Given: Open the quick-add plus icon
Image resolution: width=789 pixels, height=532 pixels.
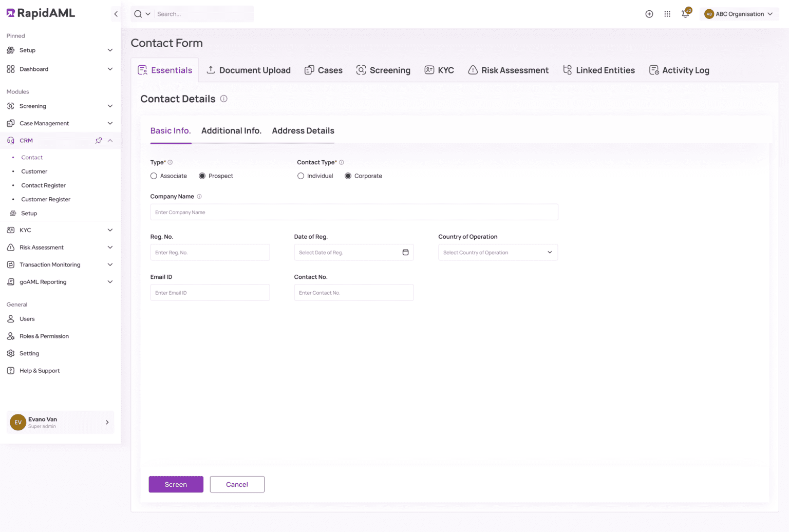Looking at the screenshot, I should [649, 14].
